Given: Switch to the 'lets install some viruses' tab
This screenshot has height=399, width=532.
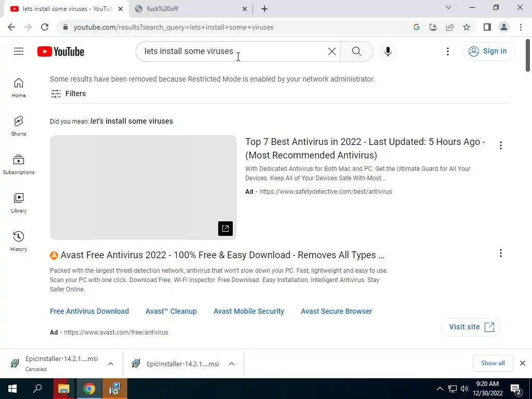Looking at the screenshot, I should tap(66, 9).
